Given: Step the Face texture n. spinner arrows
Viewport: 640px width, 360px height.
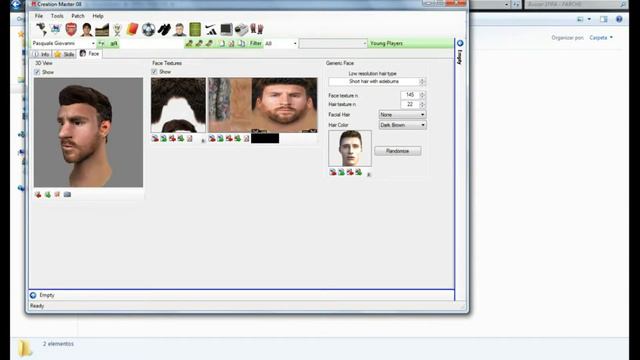Looking at the screenshot, I should tap(422, 95).
